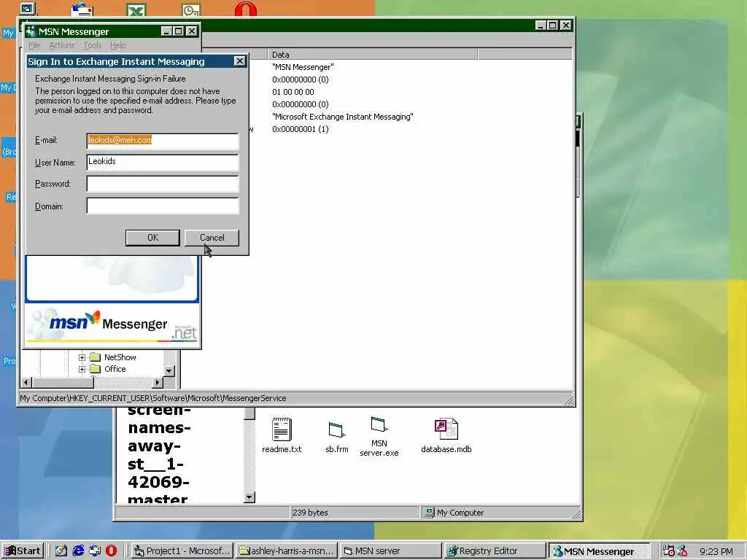The height and width of the screenshot is (560, 747).
Task: Click the My Computer status bar icon
Action: tap(429, 513)
